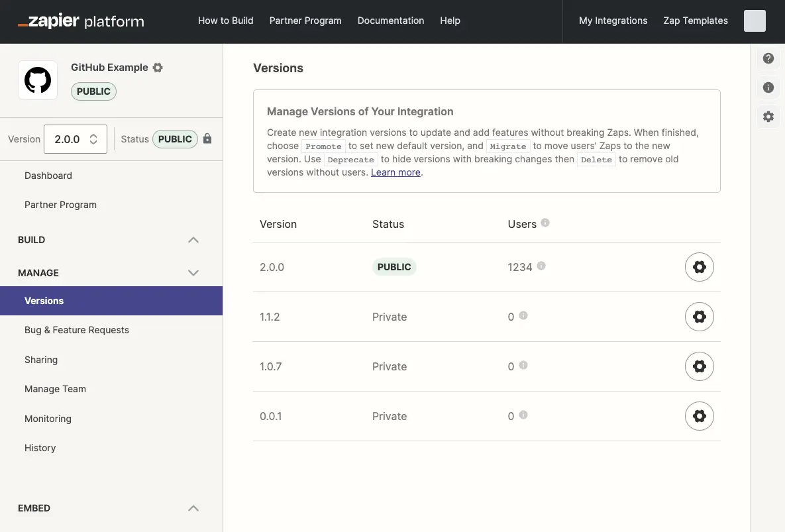Click the Status column header
This screenshot has width=785, height=532.
click(388, 224)
